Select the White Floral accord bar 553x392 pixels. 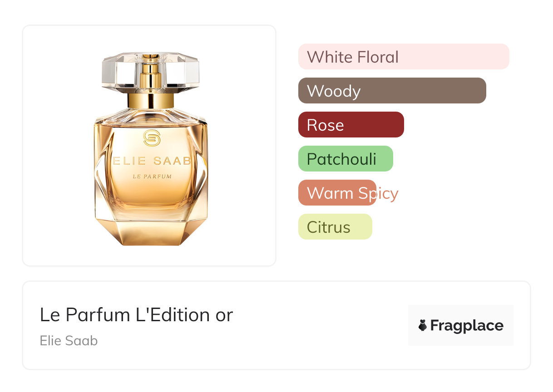403,57
